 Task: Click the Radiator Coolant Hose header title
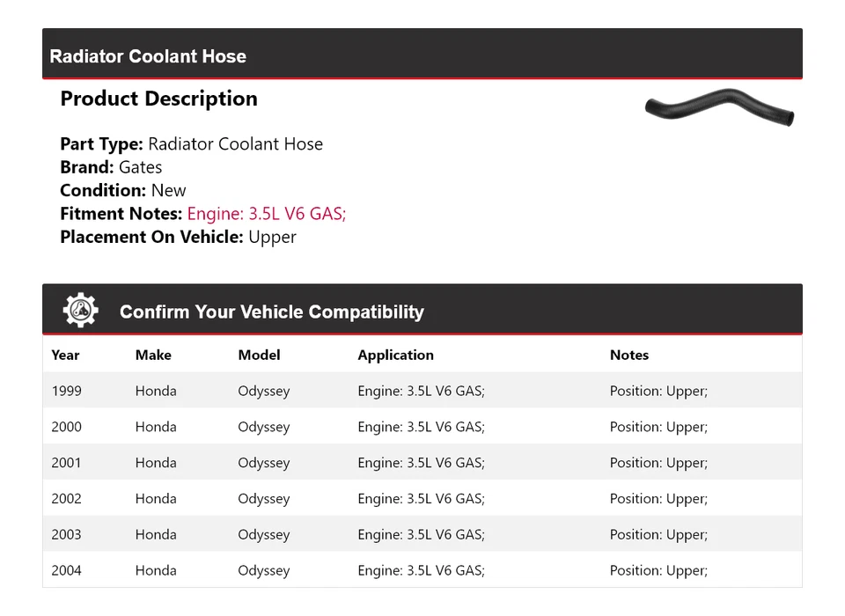pos(148,56)
